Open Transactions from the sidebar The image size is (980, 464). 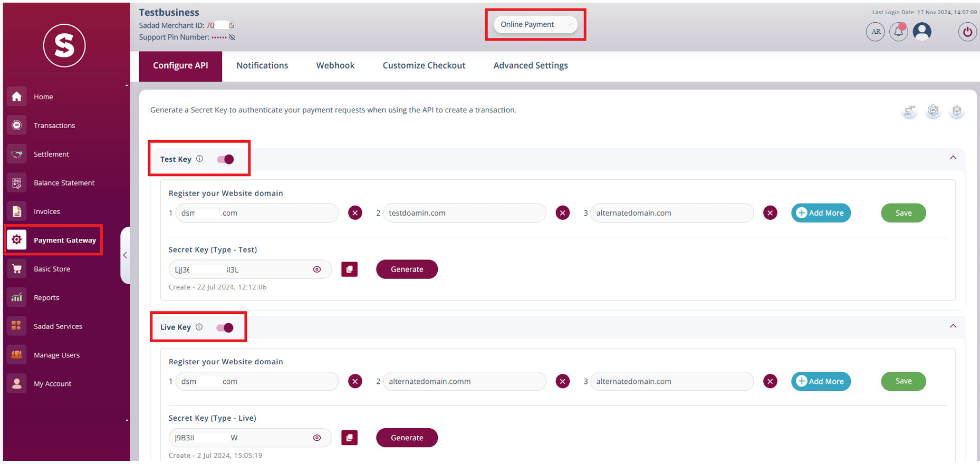coord(54,125)
